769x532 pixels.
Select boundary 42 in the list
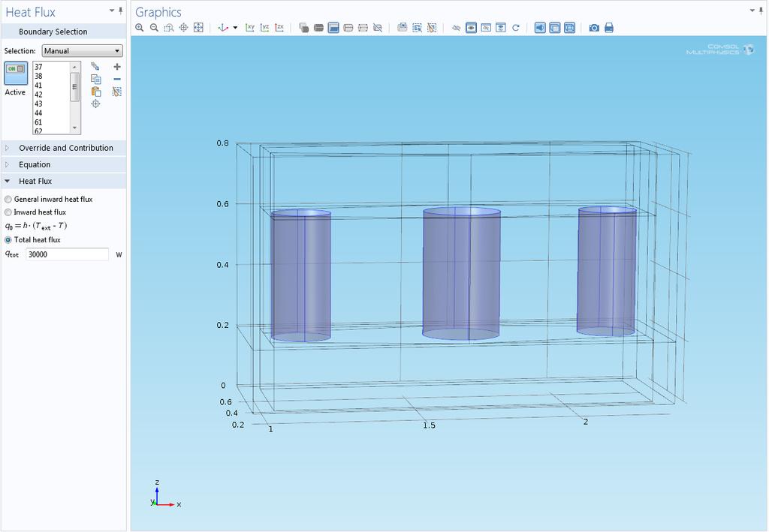(38, 95)
